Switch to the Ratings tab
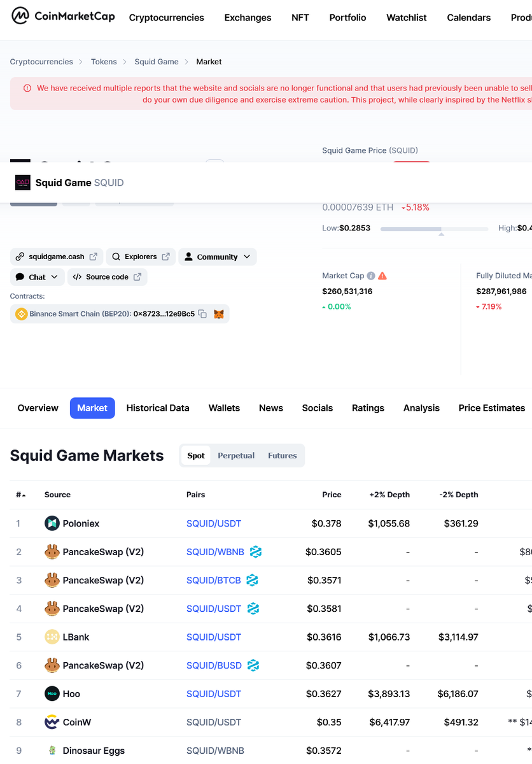 368,408
